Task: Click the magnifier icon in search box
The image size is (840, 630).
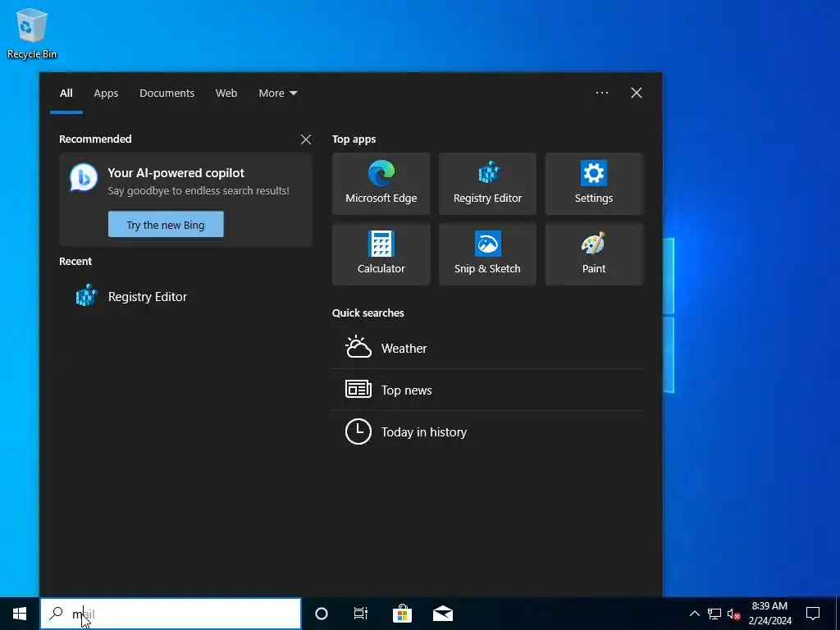Action: 56,614
